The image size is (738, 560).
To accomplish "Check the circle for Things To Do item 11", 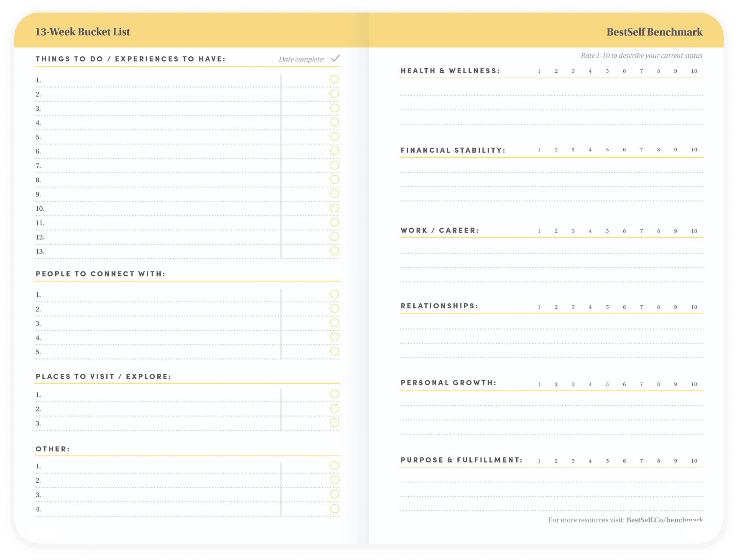I will point(335,222).
